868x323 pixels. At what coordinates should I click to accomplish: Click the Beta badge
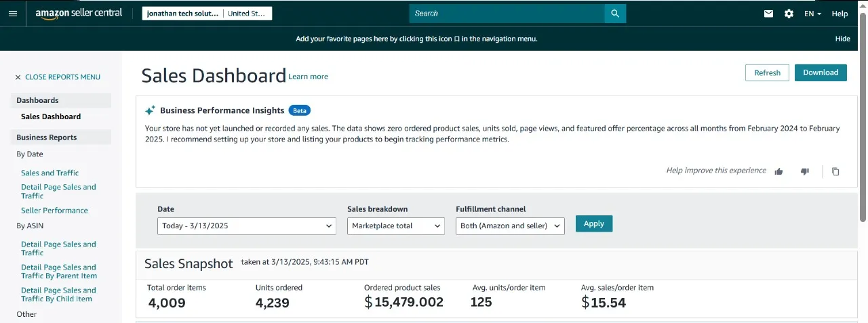(x=299, y=110)
